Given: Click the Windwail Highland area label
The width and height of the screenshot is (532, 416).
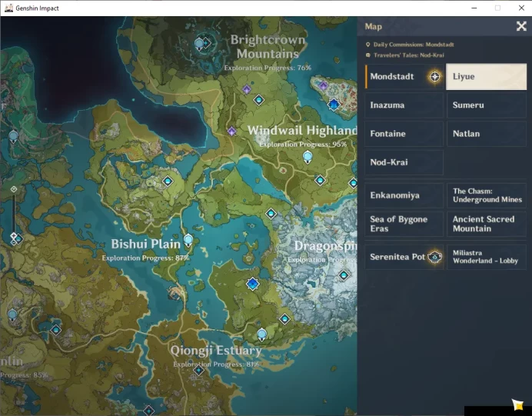Looking at the screenshot, I should [302, 130].
